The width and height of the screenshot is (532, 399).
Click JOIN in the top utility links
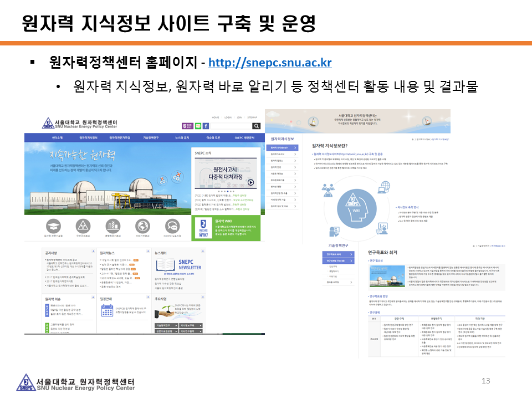(239, 117)
